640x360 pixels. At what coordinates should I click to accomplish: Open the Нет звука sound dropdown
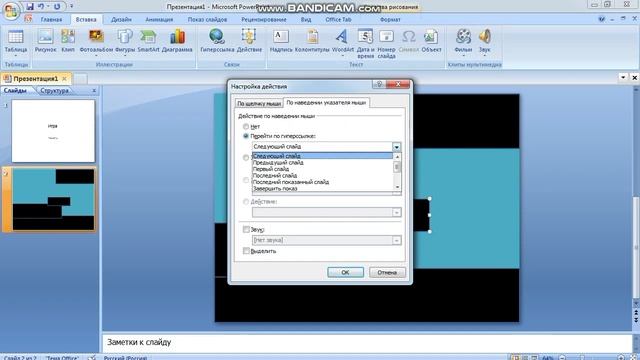(x=396, y=240)
